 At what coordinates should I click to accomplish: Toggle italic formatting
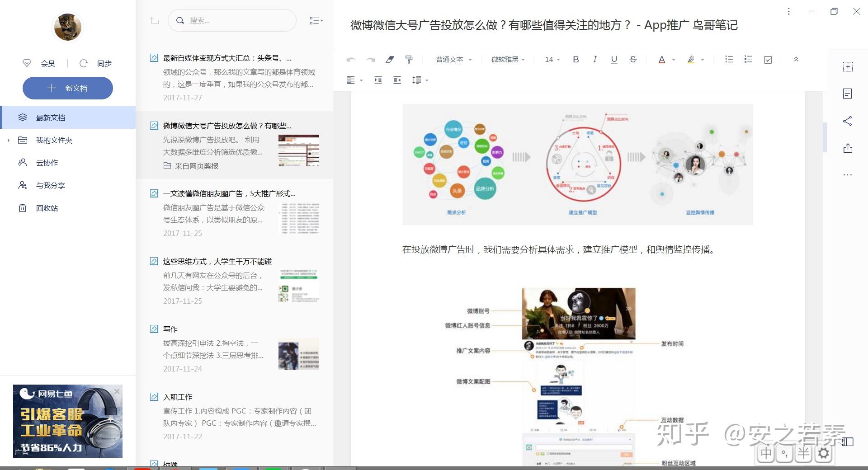click(595, 59)
